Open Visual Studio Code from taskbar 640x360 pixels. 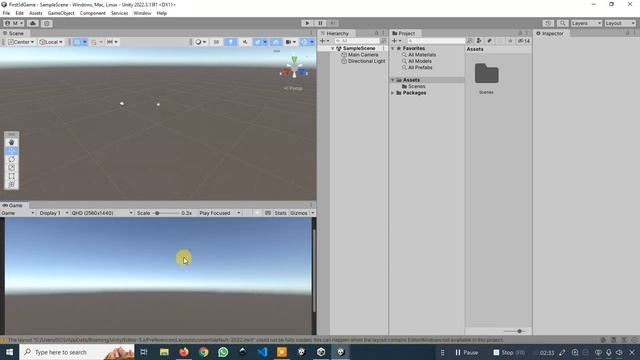[x=262, y=352]
